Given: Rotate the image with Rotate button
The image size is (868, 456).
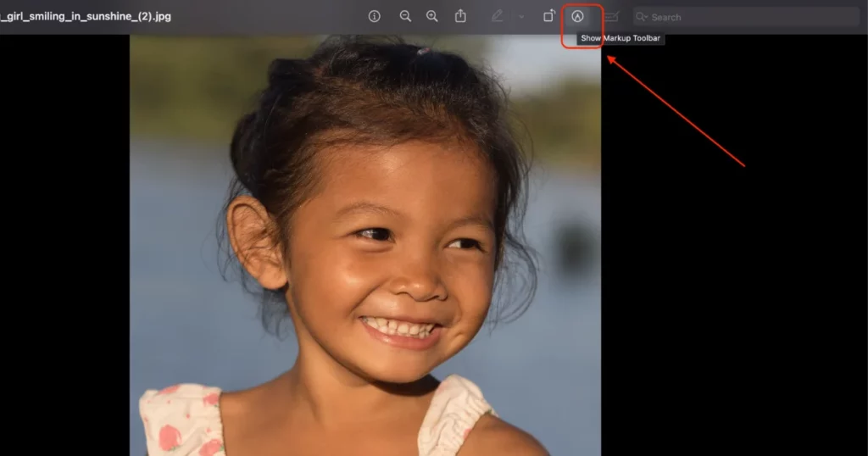Looking at the screenshot, I should click(548, 16).
